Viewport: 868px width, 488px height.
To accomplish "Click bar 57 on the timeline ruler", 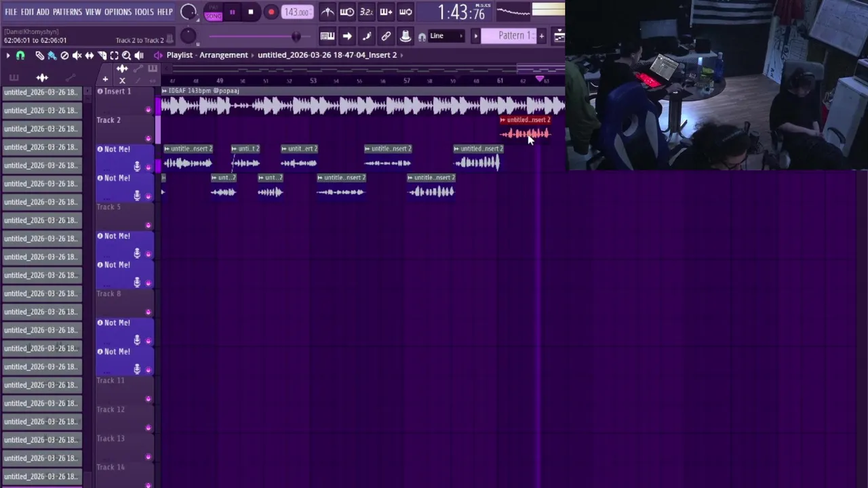I will (406, 81).
